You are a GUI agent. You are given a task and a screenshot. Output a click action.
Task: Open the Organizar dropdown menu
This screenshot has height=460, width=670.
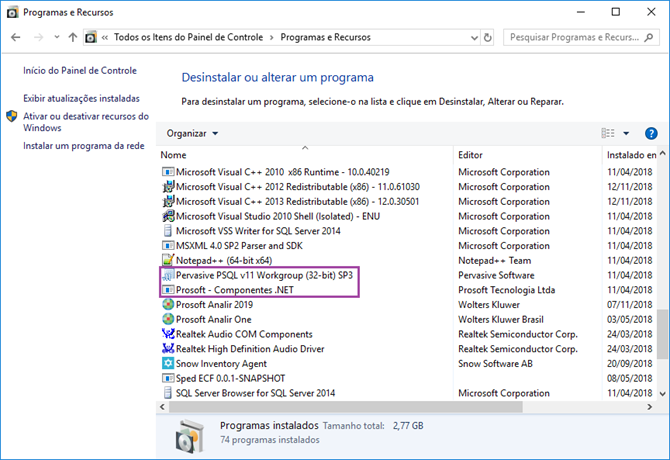[192, 133]
